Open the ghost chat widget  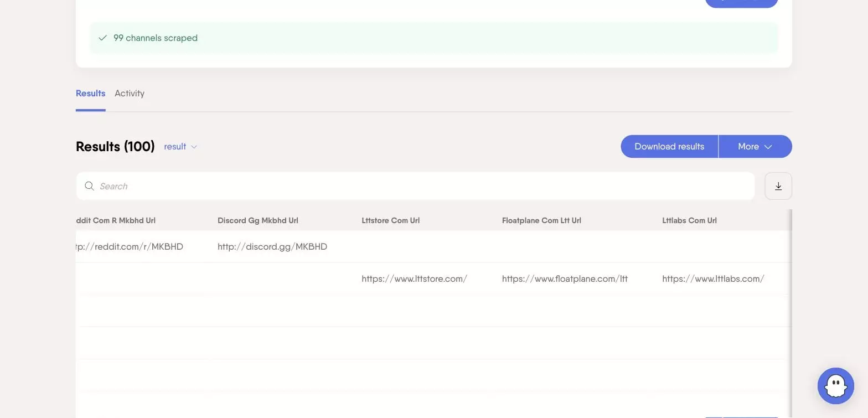pyautogui.click(x=836, y=386)
